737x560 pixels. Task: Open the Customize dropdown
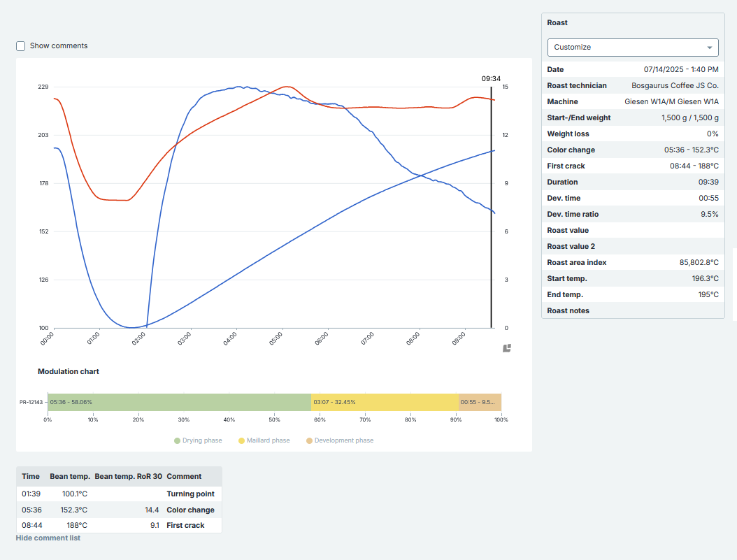tap(632, 48)
